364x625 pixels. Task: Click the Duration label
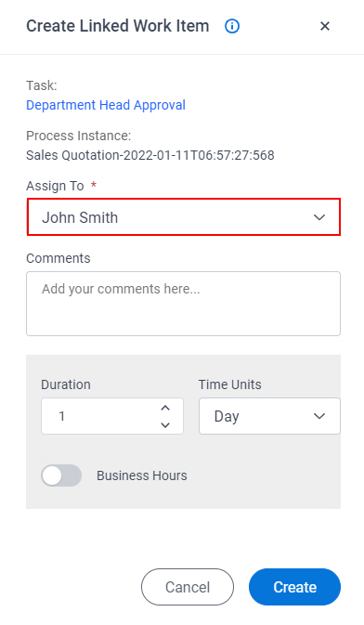pos(66,384)
